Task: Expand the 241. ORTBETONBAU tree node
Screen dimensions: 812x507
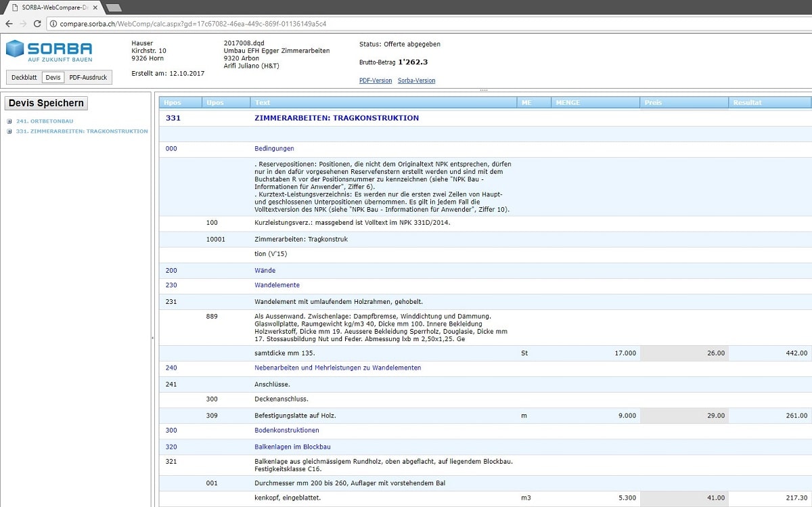Action: [9, 122]
